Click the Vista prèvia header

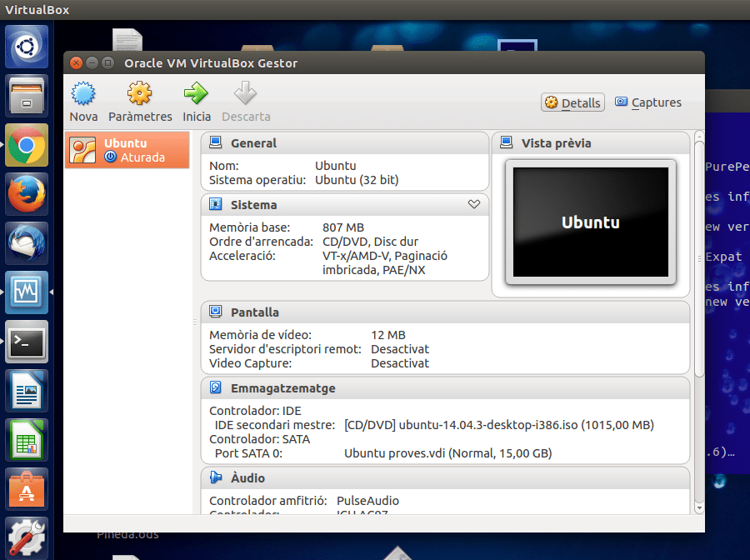click(x=591, y=143)
